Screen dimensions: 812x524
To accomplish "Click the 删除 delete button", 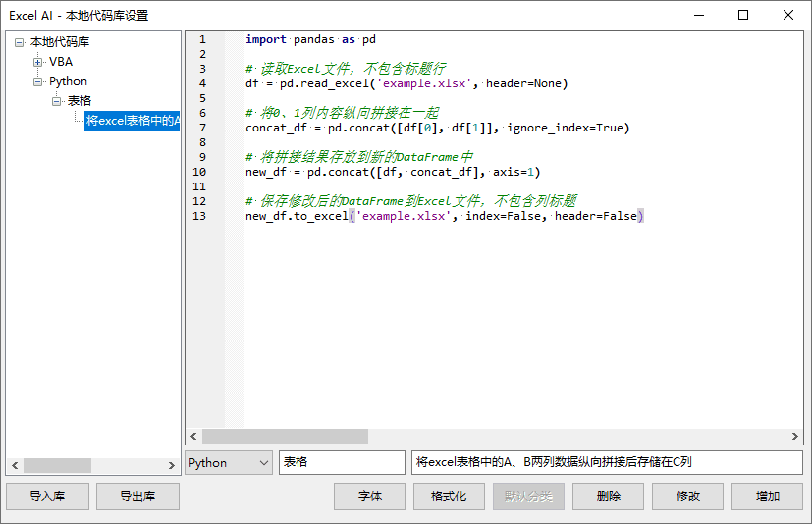I will click(x=608, y=497).
